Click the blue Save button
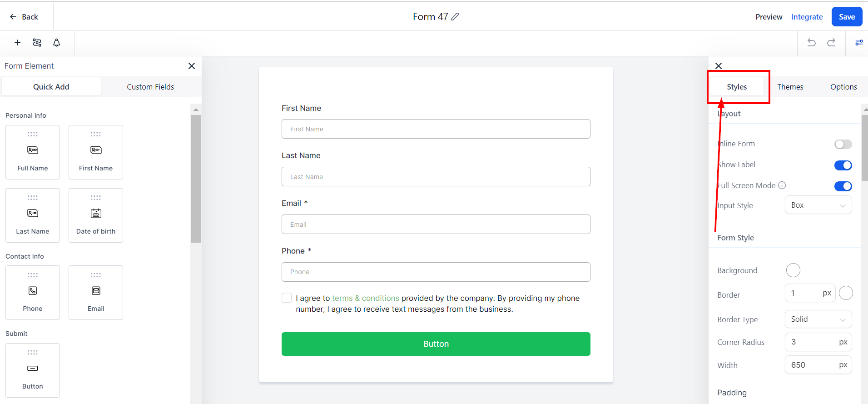 (847, 17)
